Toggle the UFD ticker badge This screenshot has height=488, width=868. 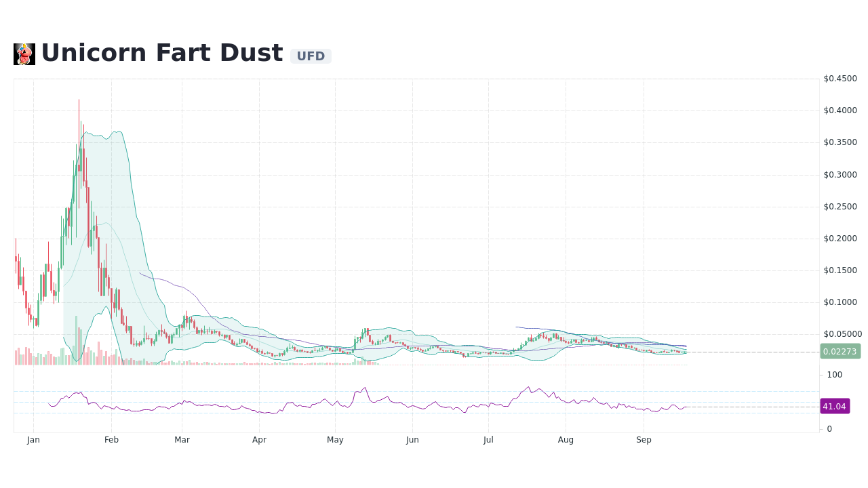click(x=311, y=56)
